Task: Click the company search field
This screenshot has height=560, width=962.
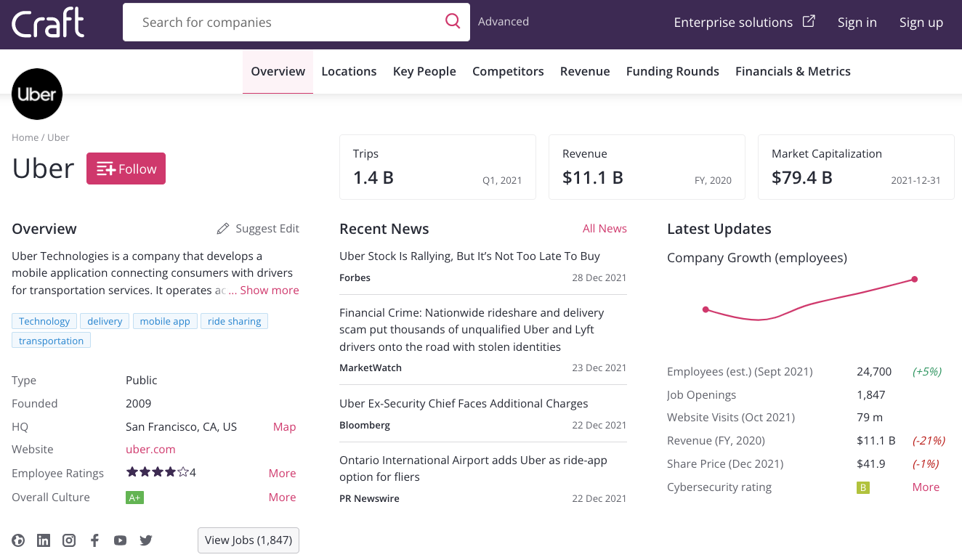Action: (291, 22)
